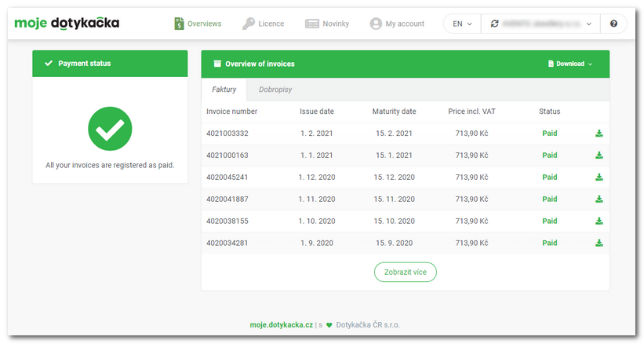The width and height of the screenshot is (644, 344).
Task: Open help via the question mark icon
Action: (613, 24)
